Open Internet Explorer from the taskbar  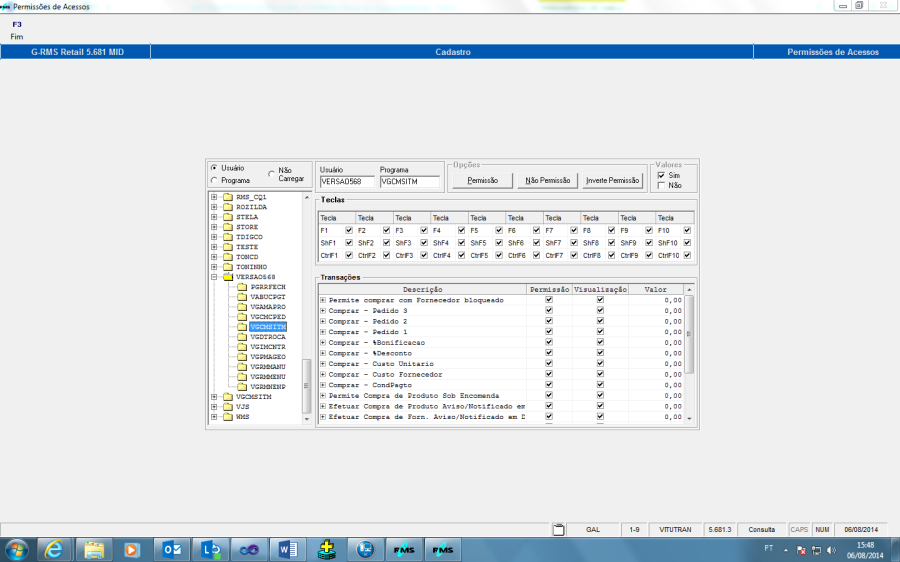pyautogui.click(x=54, y=550)
